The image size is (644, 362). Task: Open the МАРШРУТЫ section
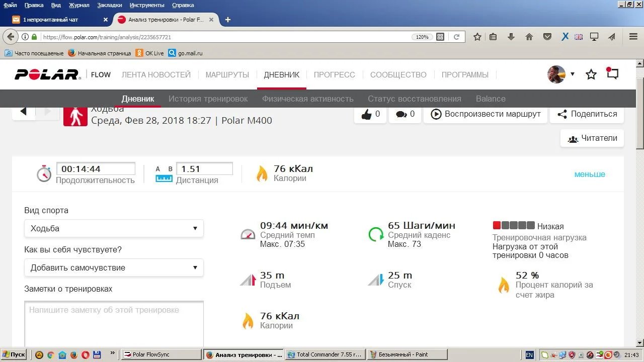227,74
